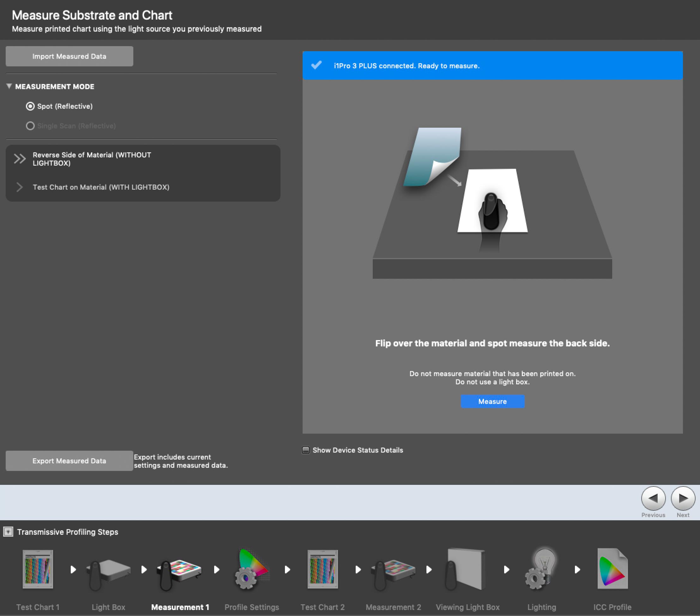
Task: Open the Viewing Light Box step icon
Action: [465, 569]
